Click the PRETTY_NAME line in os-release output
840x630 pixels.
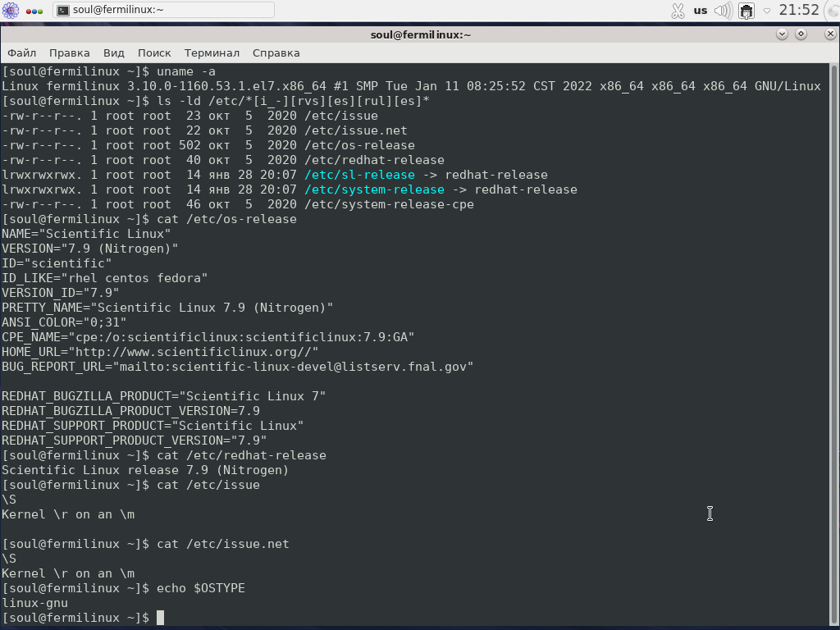[x=167, y=308]
